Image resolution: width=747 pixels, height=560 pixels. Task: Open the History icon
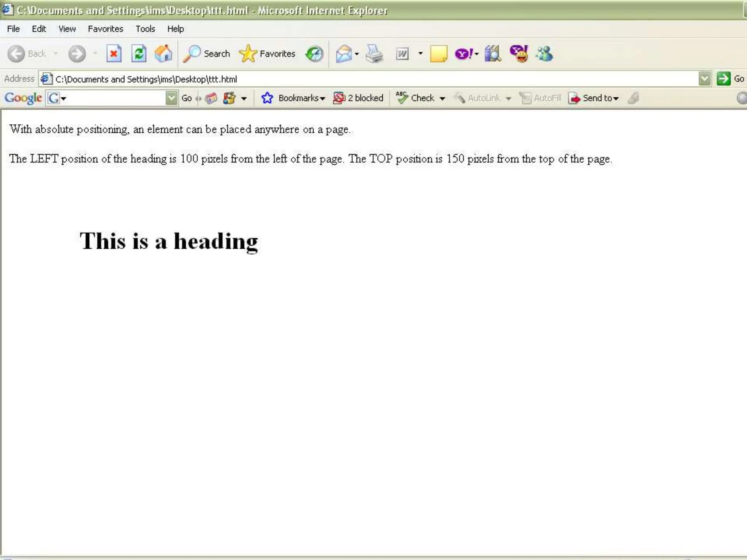(x=314, y=54)
